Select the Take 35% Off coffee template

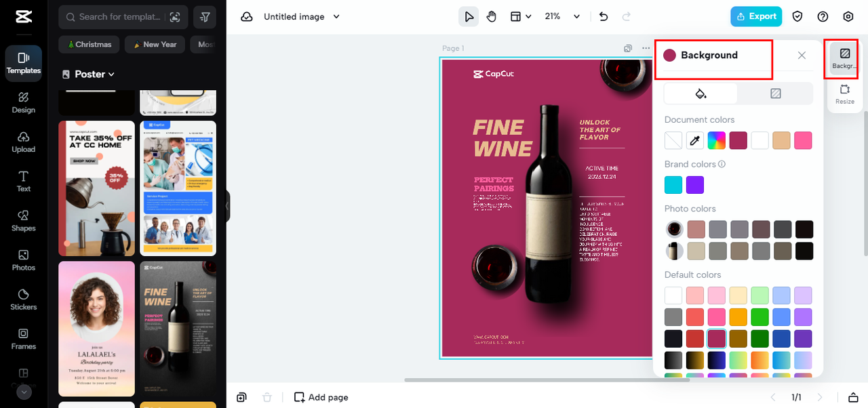96,188
